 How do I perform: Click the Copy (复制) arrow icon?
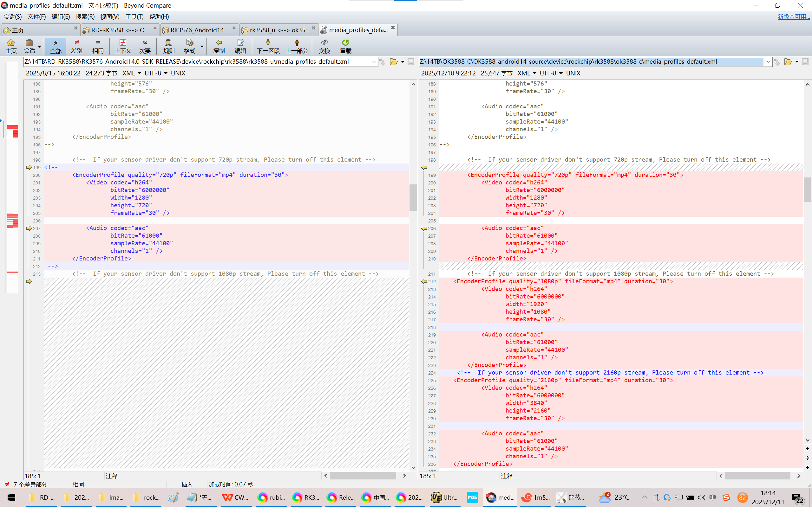pyautogui.click(x=219, y=42)
